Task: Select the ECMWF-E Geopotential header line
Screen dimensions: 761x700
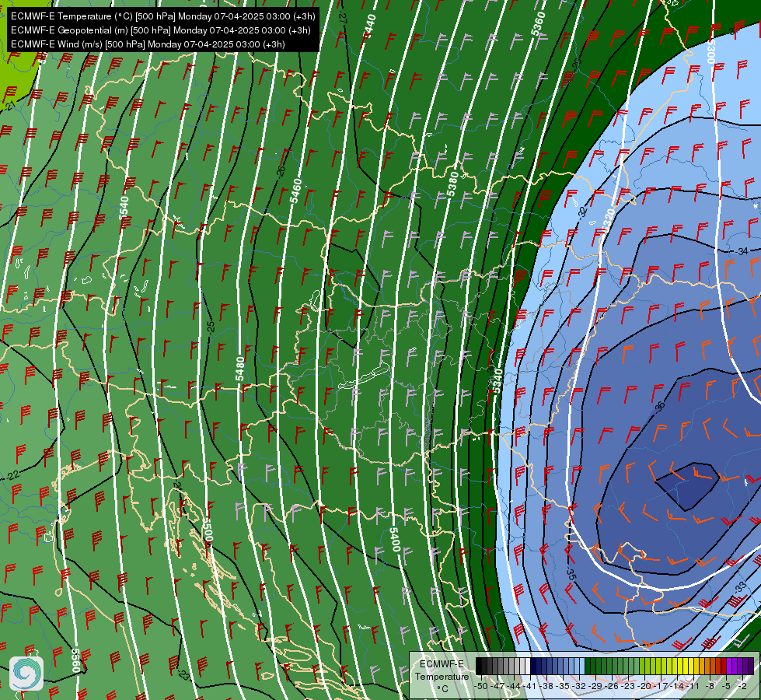Action: pyautogui.click(x=161, y=30)
